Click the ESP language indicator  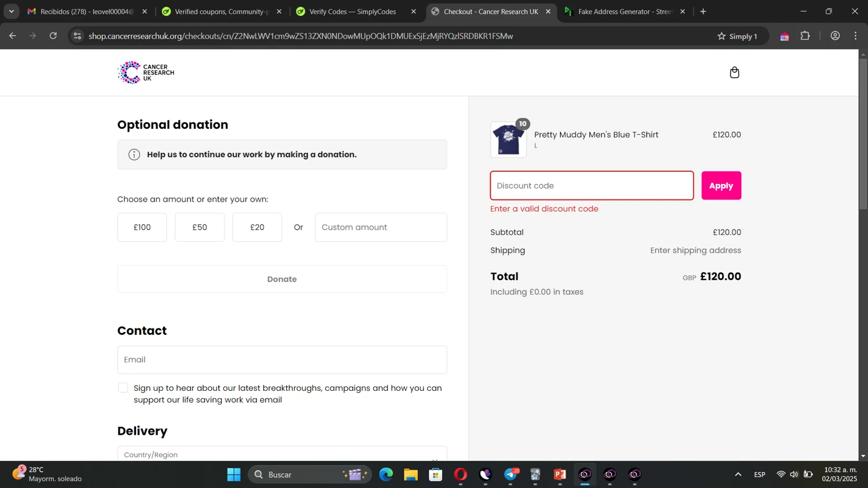(x=760, y=475)
